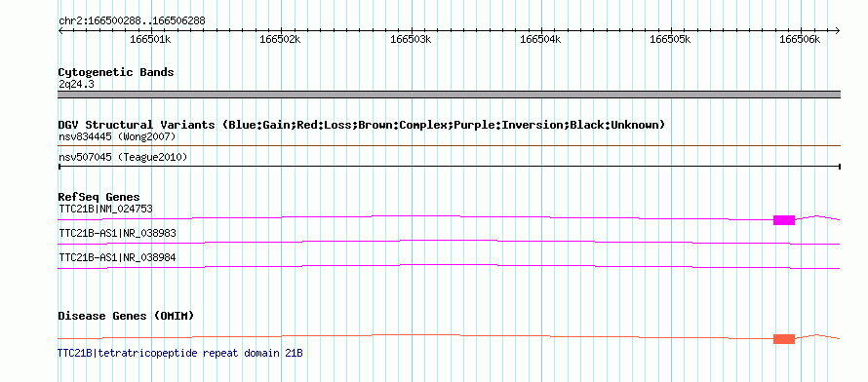The image size is (868, 382).
Task: Select the magenta TTC21B exon block
Action: (784, 220)
